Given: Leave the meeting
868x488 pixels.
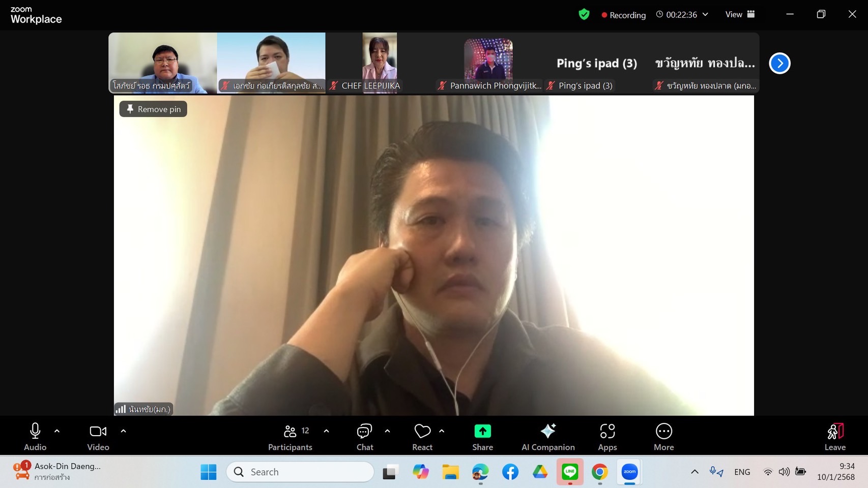Looking at the screenshot, I should [x=834, y=436].
